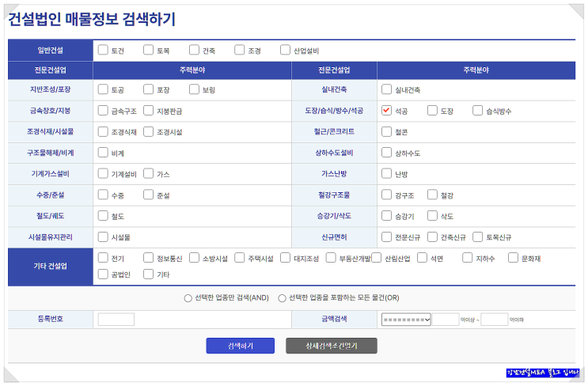Check the 문화재 checkbox

pyautogui.click(x=514, y=258)
